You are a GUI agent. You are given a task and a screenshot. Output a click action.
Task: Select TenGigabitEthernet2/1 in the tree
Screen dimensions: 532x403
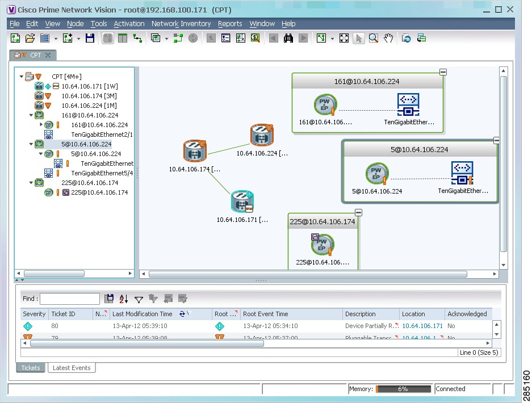pyautogui.click(x=102, y=135)
